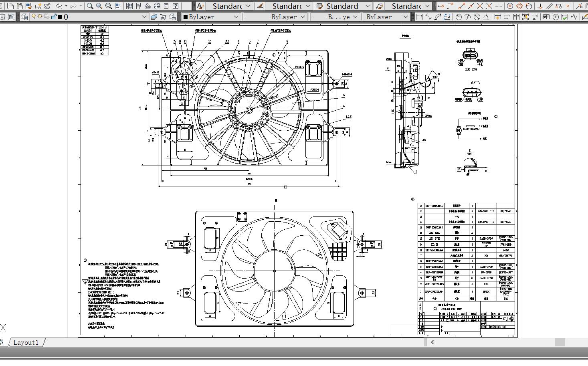The width and height of the screenshot is (588, 366).
Task: Open the Multileader Style manager icon
Action: (x=380, y=6)
